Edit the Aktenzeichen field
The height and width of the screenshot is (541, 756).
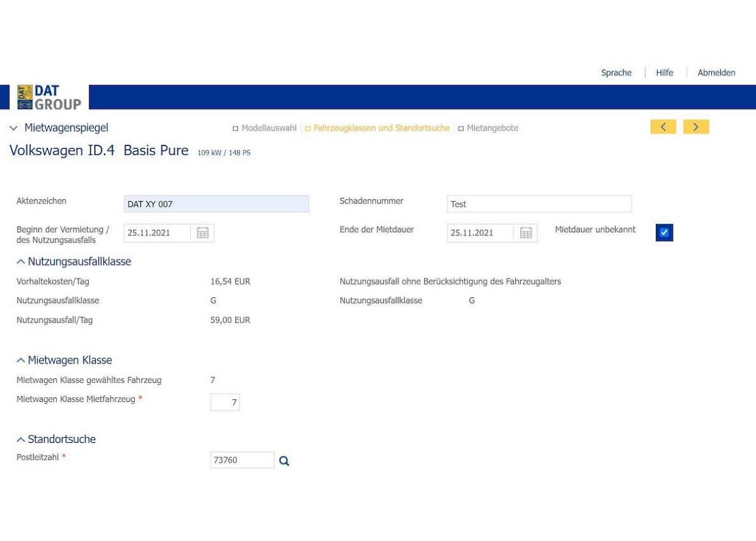pos(217,204)
